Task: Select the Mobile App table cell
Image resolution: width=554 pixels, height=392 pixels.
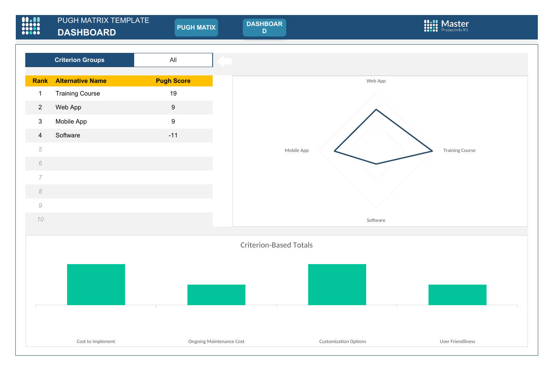Action: point(71,122)
